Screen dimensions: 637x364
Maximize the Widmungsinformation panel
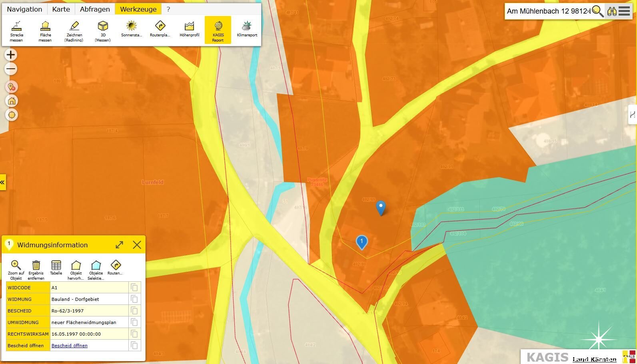point(119,245)
